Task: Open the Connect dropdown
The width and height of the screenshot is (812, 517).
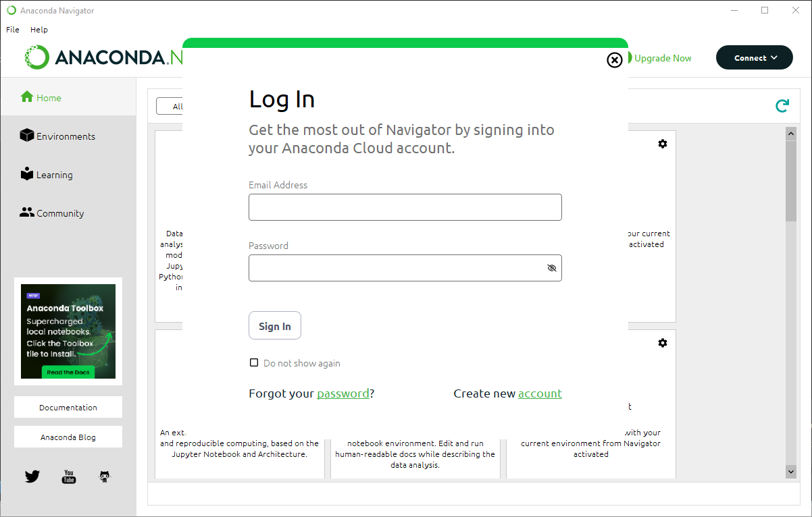Action: pos(755,58)
